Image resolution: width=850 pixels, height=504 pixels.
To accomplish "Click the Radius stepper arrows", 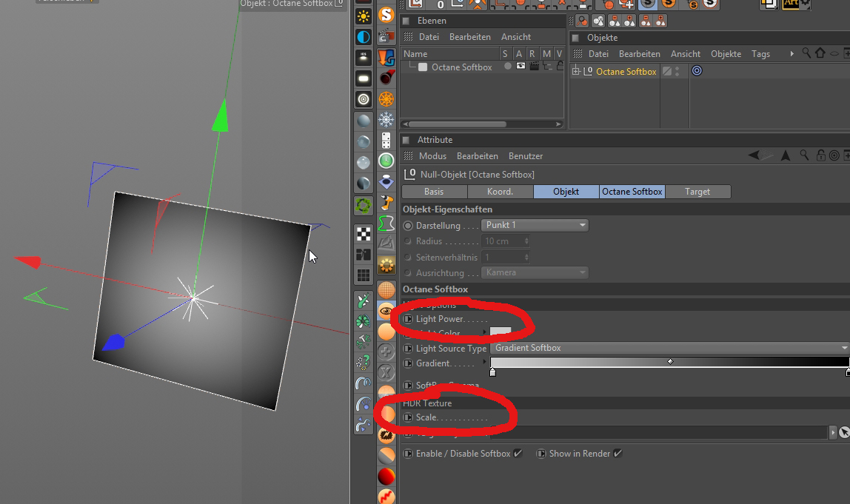I will point(526,241).
